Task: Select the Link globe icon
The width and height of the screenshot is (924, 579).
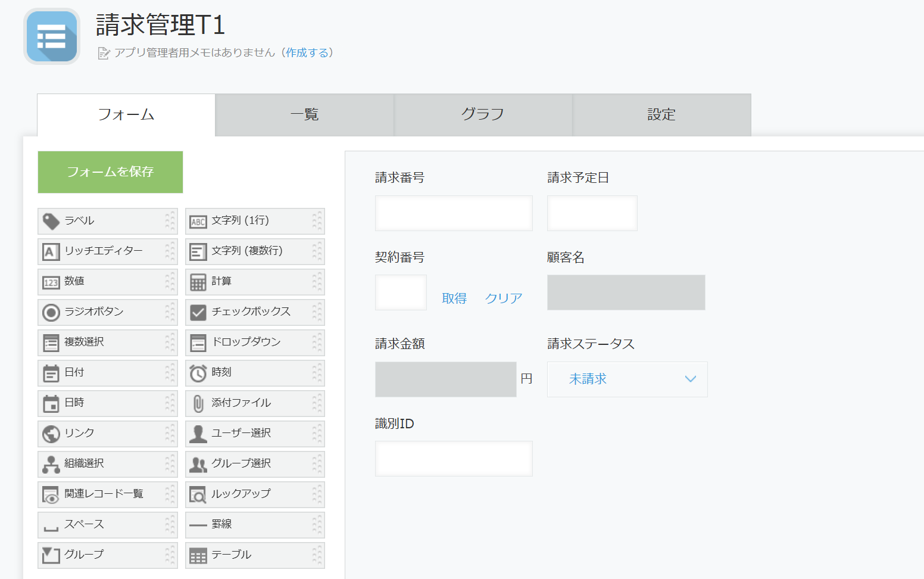Action: coord(51,434)
